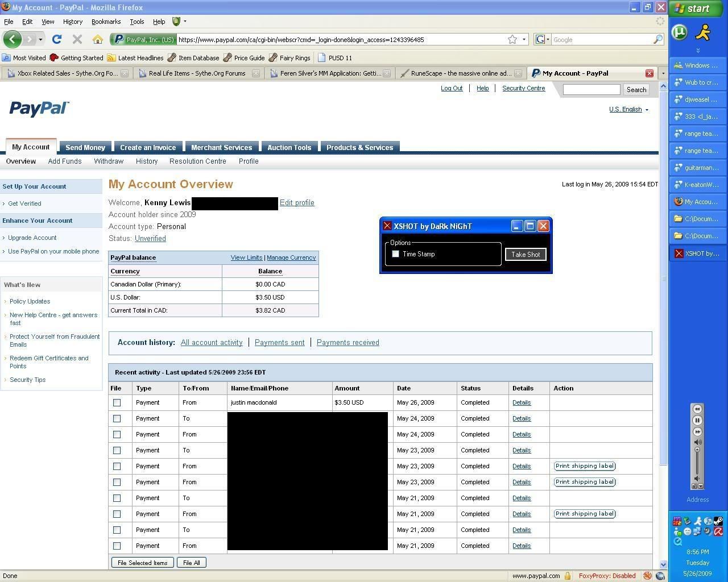Click the Unverified status link
Screen dimensions: 728x582
point(150,239)
